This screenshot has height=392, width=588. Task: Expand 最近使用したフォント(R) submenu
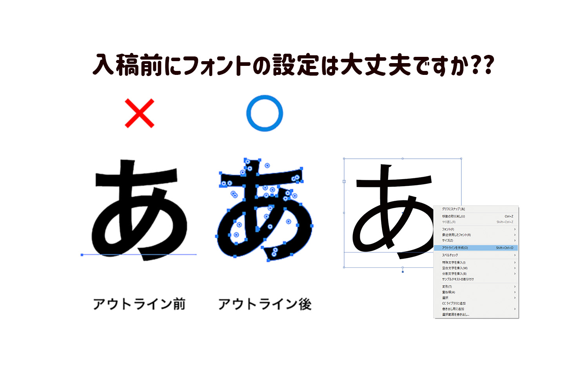coord(476,235)
